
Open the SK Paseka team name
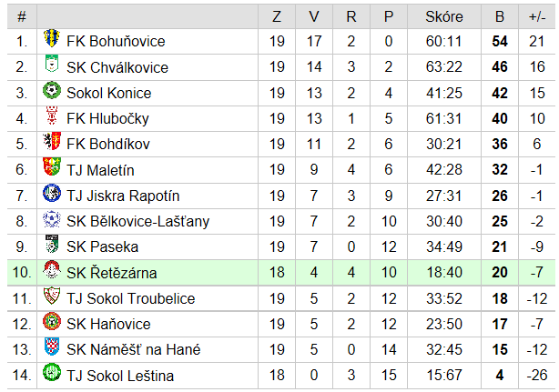[x=102, y=246]
